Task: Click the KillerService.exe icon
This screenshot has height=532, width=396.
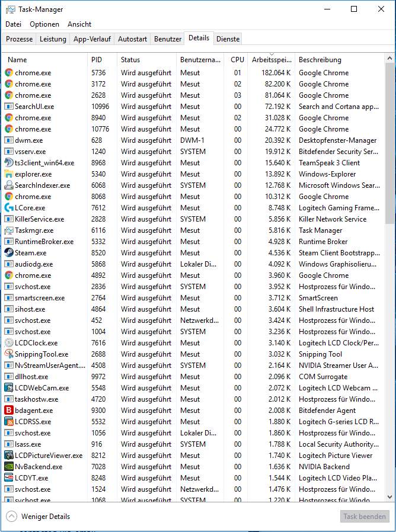Action: tap(9, 219)
